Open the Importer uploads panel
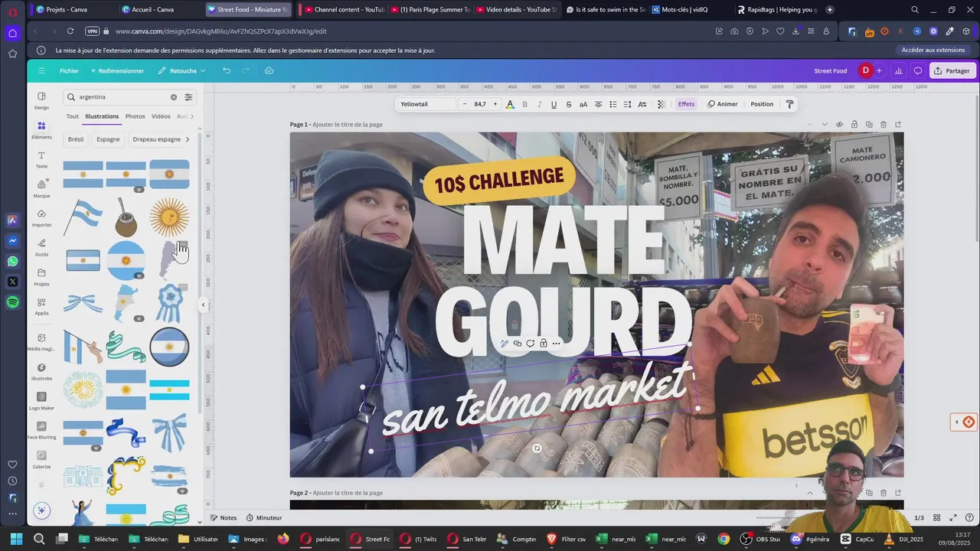 tap(41, 218)
